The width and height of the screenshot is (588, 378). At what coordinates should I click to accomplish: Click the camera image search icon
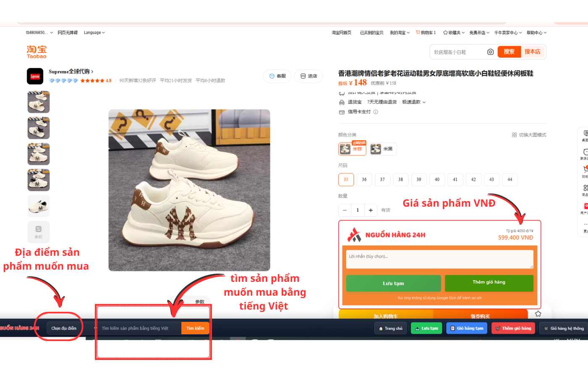(x=490, y=52)
